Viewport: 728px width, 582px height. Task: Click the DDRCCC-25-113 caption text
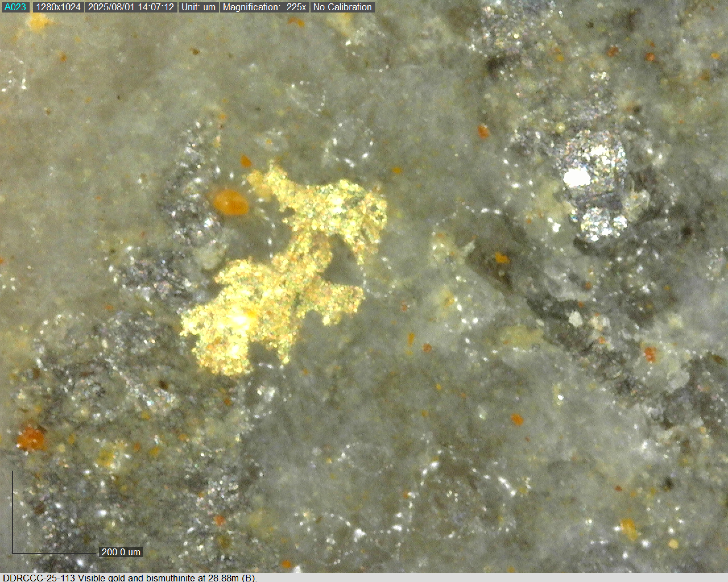[x=39, y=578]
